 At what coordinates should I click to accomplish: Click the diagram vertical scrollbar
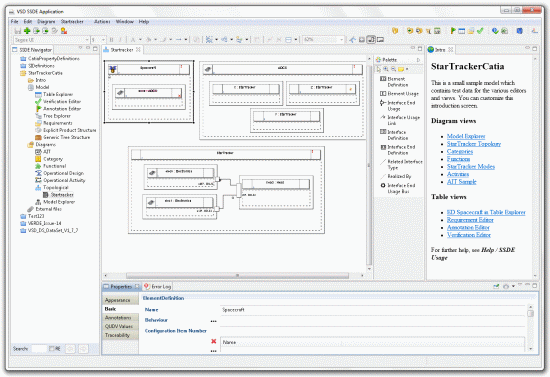369,165
